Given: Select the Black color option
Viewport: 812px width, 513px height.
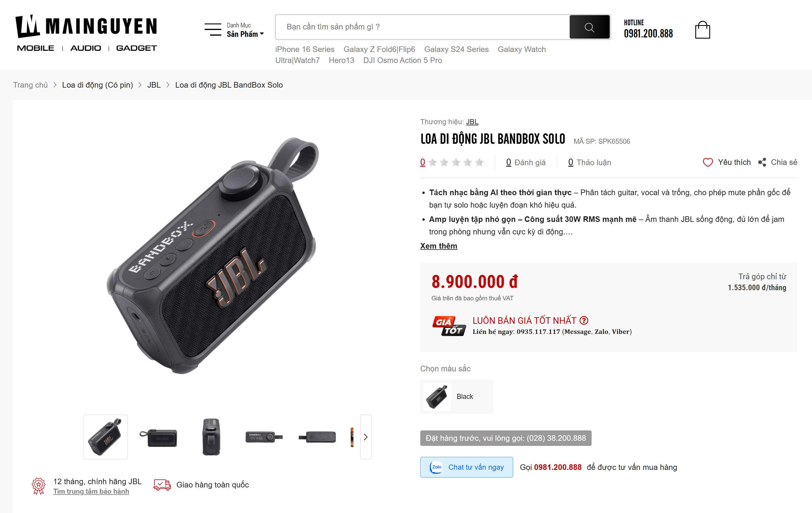Looking at the screenshot, I should coord(456,397).
